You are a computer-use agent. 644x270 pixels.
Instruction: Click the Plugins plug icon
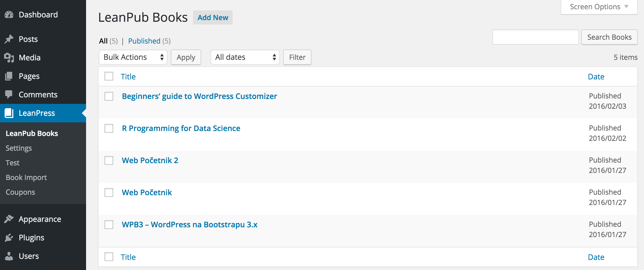9,238
